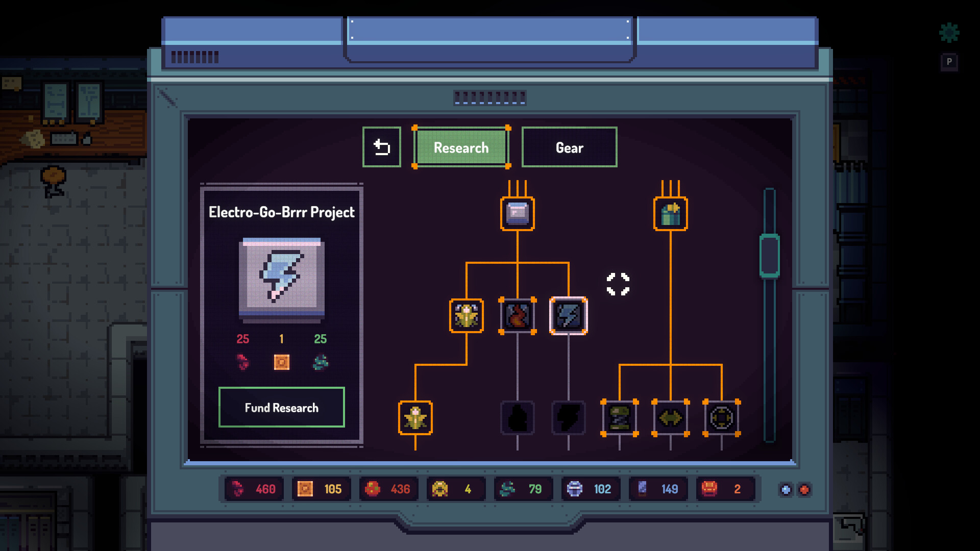Switch to the Gear tab
Viewport: 980px width, 551px height.
(x=569, y=147)
